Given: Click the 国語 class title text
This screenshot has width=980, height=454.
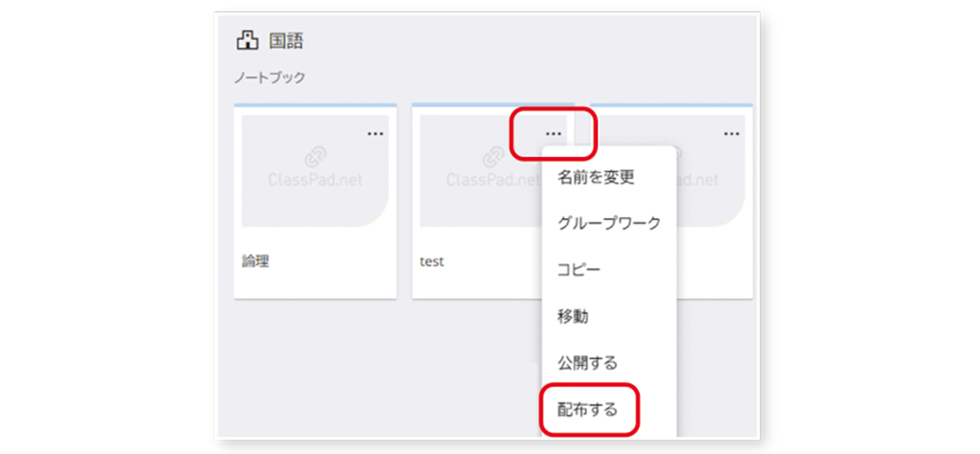Looking at the screenshot, I should pyautogui.click(x=286, y=41).
